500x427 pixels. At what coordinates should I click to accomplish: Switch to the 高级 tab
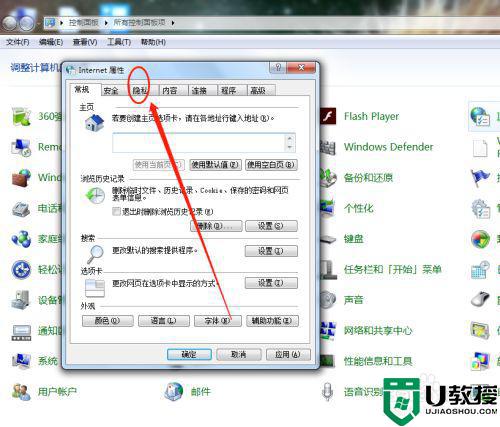258,90
